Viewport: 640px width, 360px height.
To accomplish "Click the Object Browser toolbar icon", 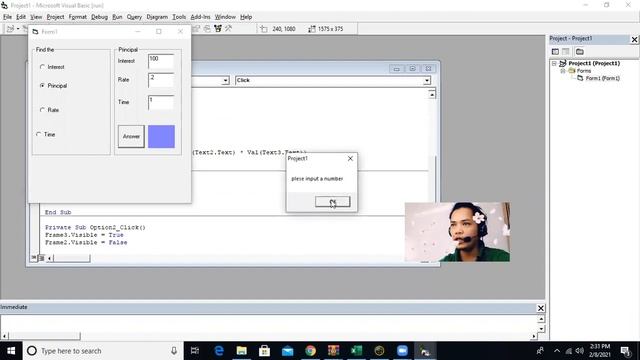I will click(x=218, y=29).
